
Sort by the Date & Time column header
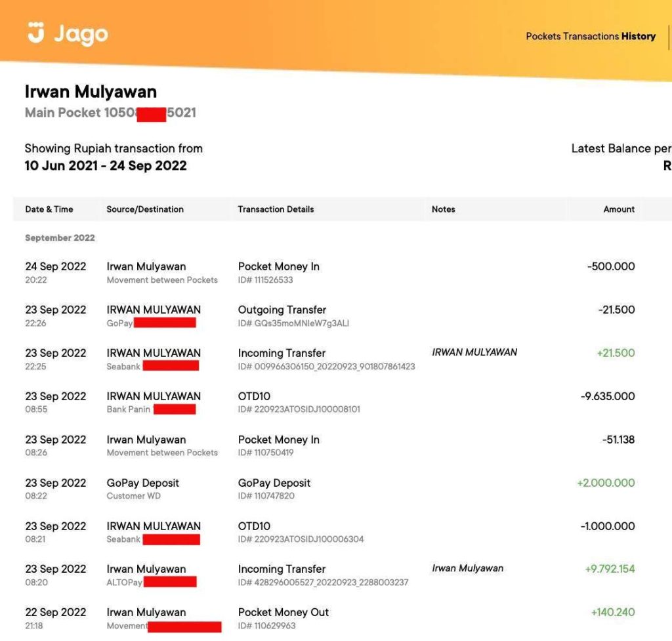click(49, 209)
